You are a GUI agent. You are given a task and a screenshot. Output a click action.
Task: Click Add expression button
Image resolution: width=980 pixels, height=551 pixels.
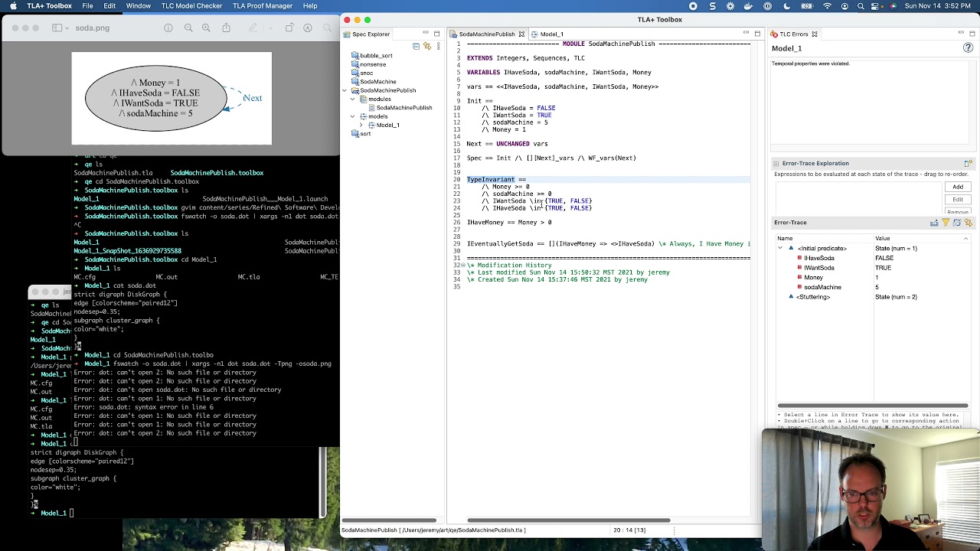pyautogui.click(x=958, y=187)
